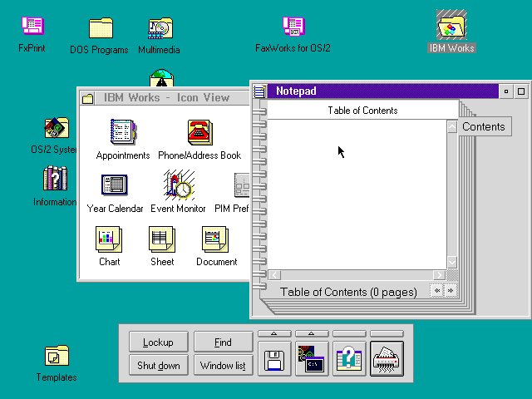This screenshot has width=532, height=399.
Task: Click the Notepad vertical scrollbar up arrow
Action: coord(452,126)
